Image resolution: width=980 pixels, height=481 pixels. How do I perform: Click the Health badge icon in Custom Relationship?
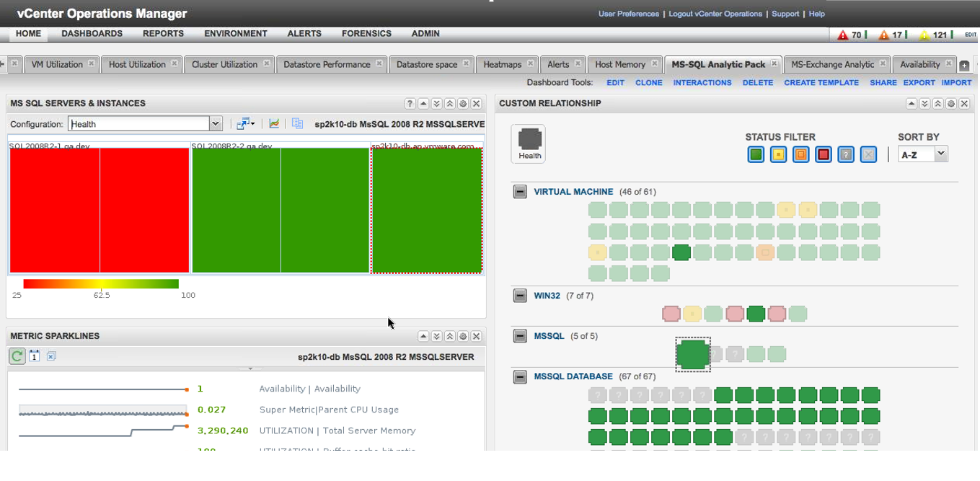click(529, 143)
